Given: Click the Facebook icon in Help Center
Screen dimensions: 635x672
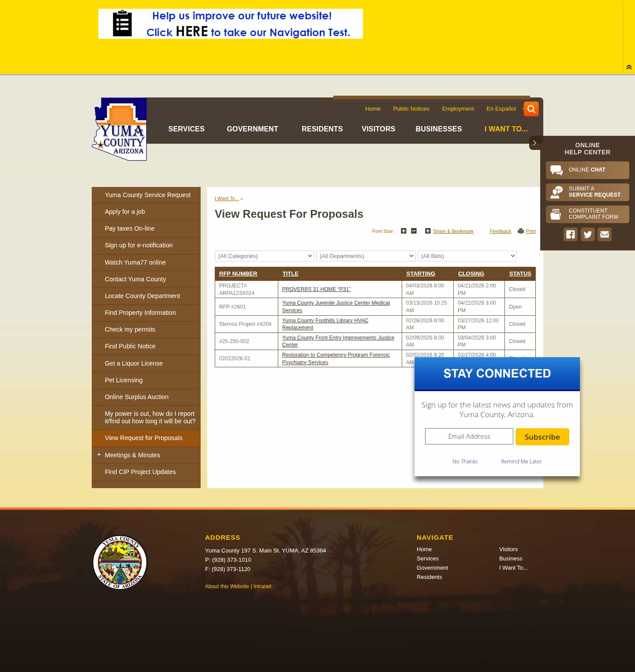Looking at the screenshot, I should 570,234.
